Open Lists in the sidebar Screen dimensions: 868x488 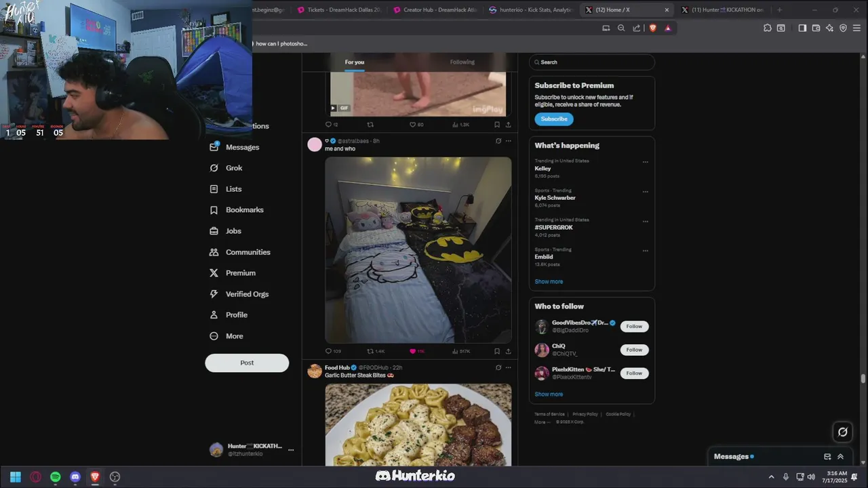(x=226, y=189)
